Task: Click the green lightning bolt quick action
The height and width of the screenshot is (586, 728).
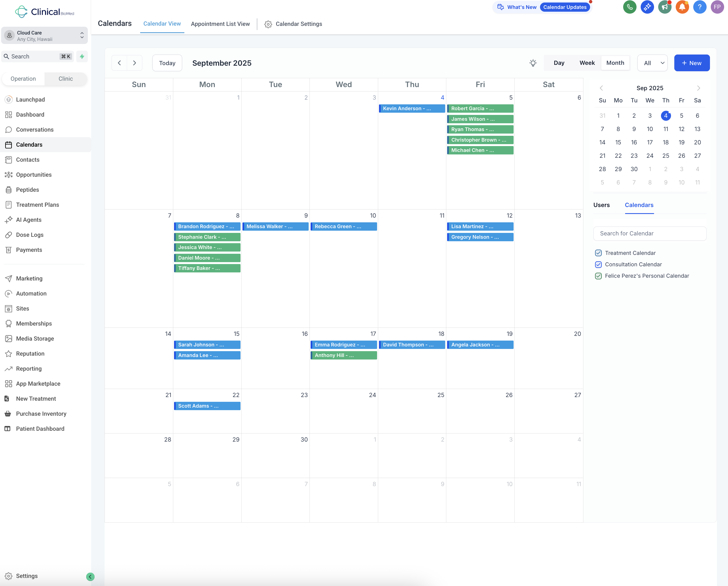Action: click(x=82, y=56)
